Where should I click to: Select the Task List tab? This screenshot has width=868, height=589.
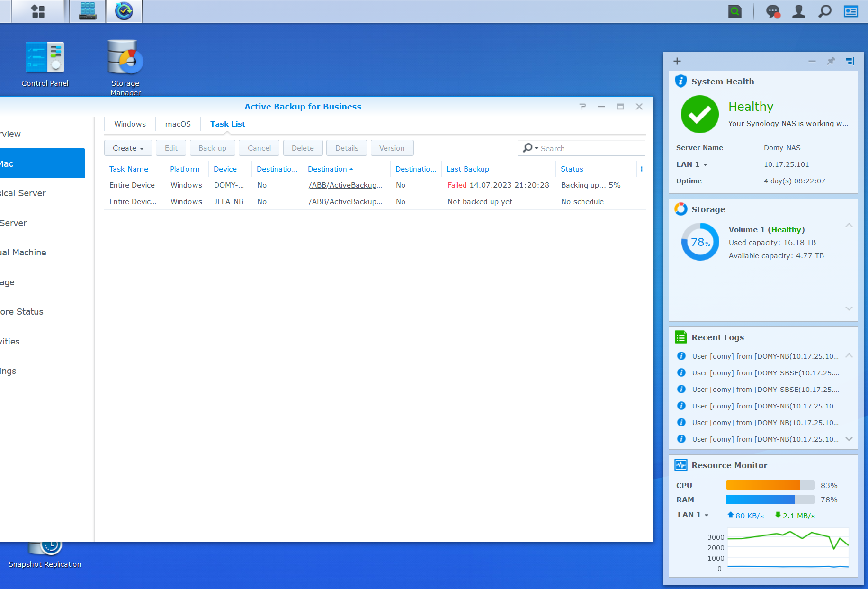click(228, 124)
